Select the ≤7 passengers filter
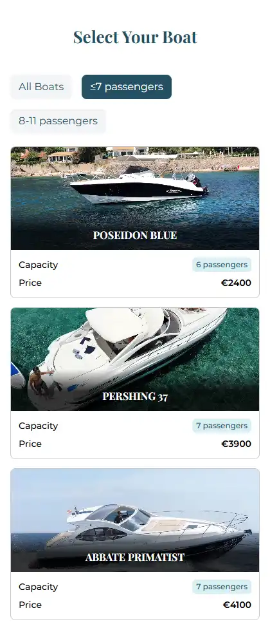270x644 pixels. [127, 87]
